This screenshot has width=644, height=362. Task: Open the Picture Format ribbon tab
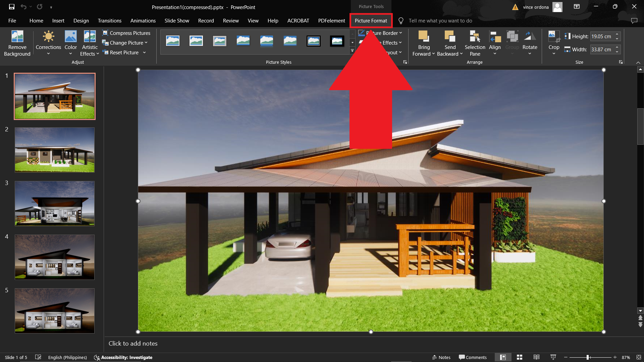point(371,20)
